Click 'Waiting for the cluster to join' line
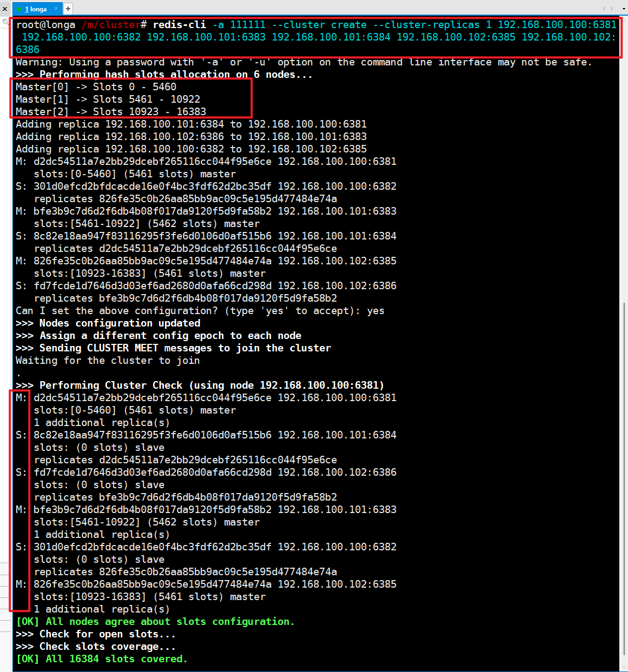The width and height of the screenshot is (628, 672). click(x=108, y=361)
